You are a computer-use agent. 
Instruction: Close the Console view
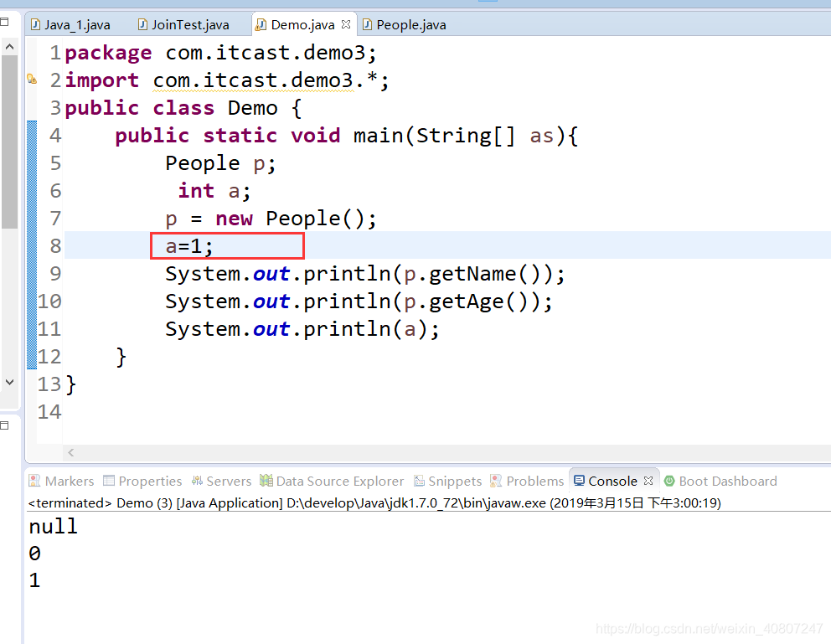tap(648, 480)
